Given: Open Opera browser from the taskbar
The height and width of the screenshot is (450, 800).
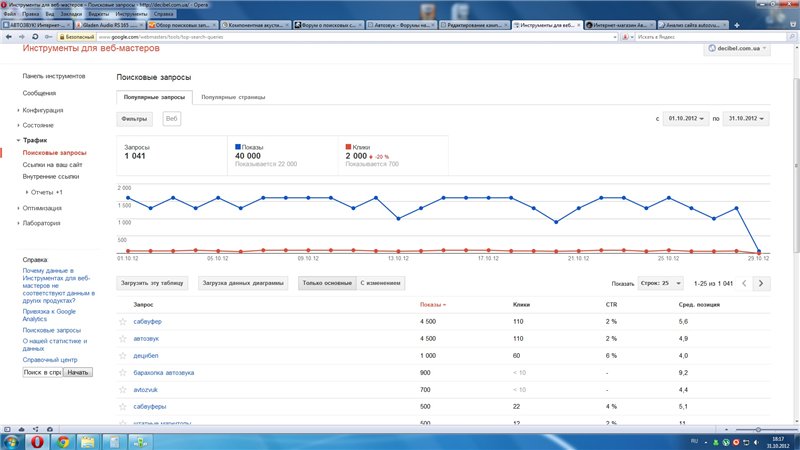Looking at the screenshot, I should click(x=38, y=440).
